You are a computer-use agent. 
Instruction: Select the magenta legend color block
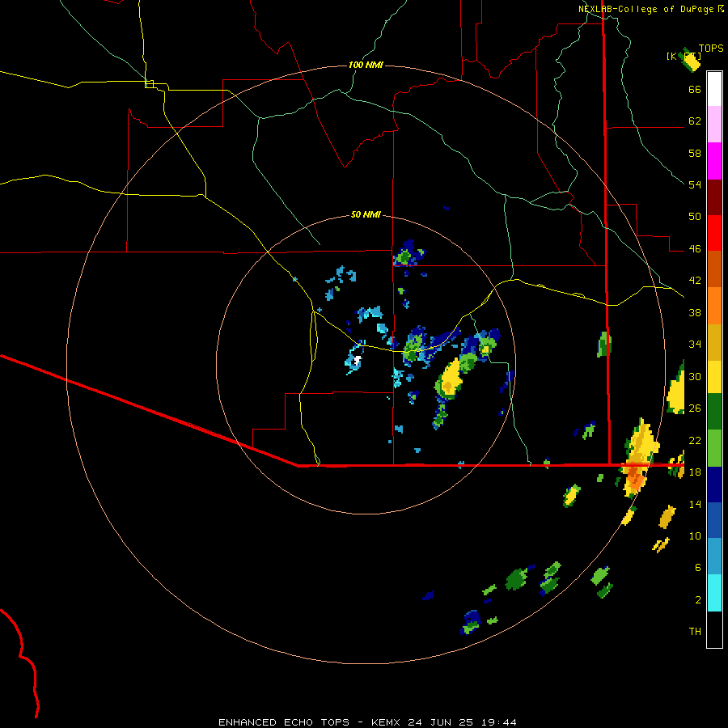pyautogui.click(x=714, y=161)
